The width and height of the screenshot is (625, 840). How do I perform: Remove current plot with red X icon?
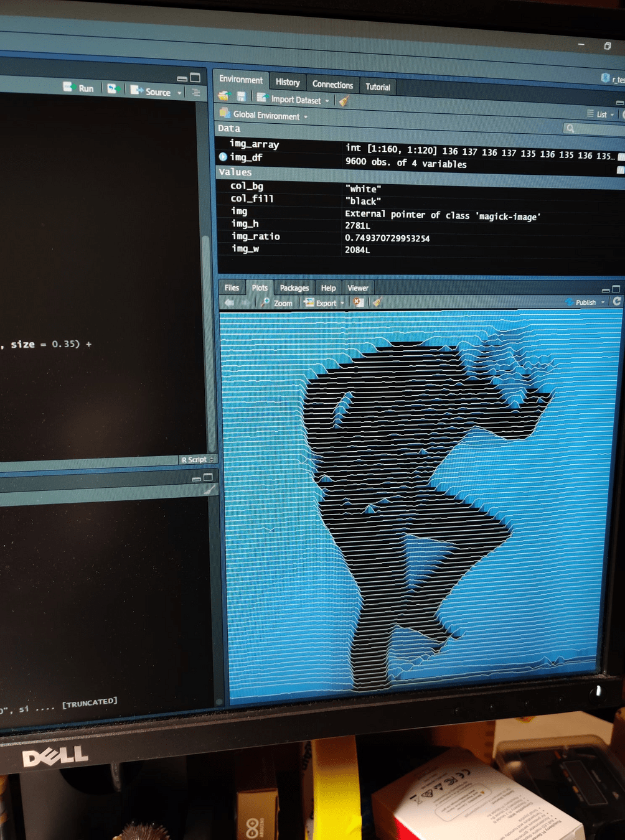(359, 302)
